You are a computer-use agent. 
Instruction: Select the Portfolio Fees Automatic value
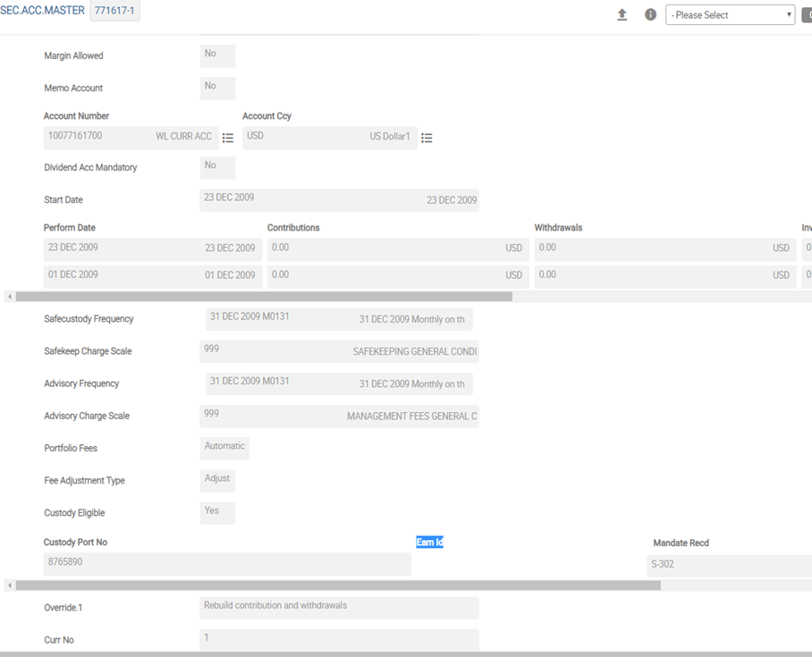tap(224, 448)
